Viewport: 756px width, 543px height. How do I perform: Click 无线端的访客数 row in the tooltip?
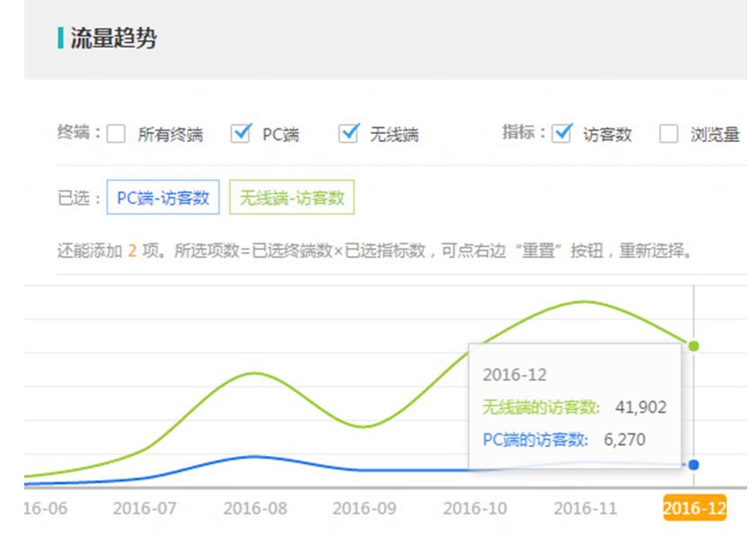pos(574,407)
